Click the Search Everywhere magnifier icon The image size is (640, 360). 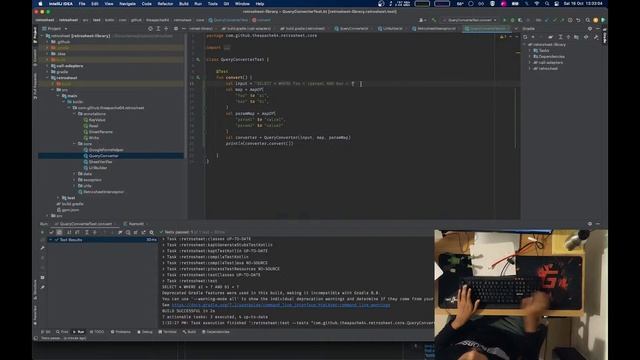coord(588,20)
